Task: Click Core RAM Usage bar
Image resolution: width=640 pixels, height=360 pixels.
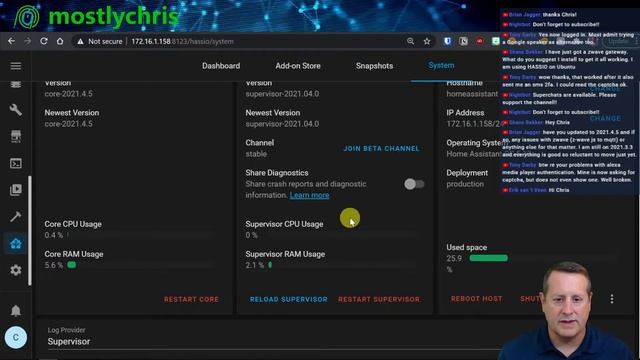Action: click(x=141, y=265)
